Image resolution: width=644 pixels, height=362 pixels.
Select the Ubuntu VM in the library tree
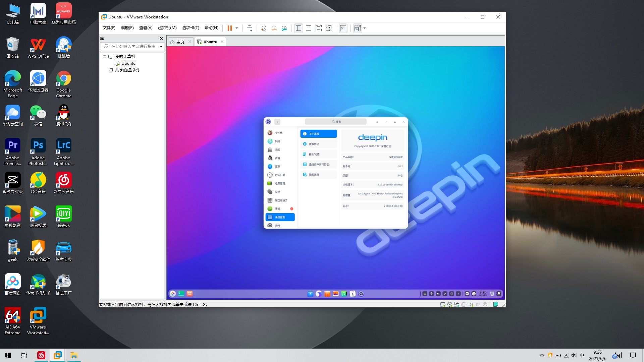tap(125, 63)
